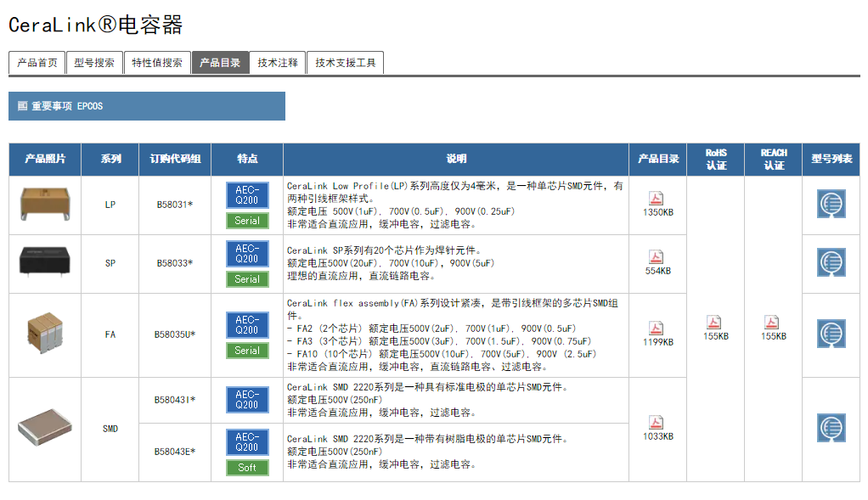Switch to the 产品首页 tab
Viewport: 868px width, 500px height.
click(37, 63)
